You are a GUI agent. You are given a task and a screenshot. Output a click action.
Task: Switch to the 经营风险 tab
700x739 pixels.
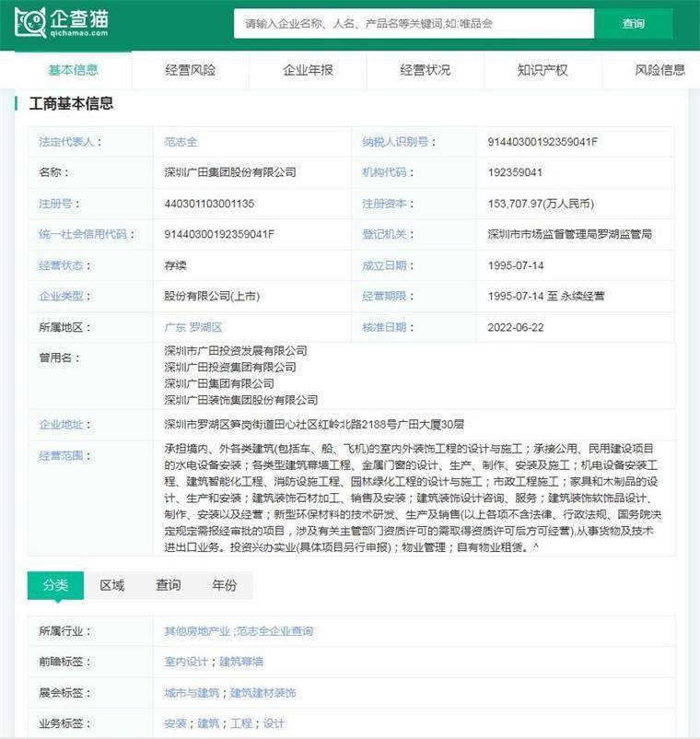[x=191, y=70]
